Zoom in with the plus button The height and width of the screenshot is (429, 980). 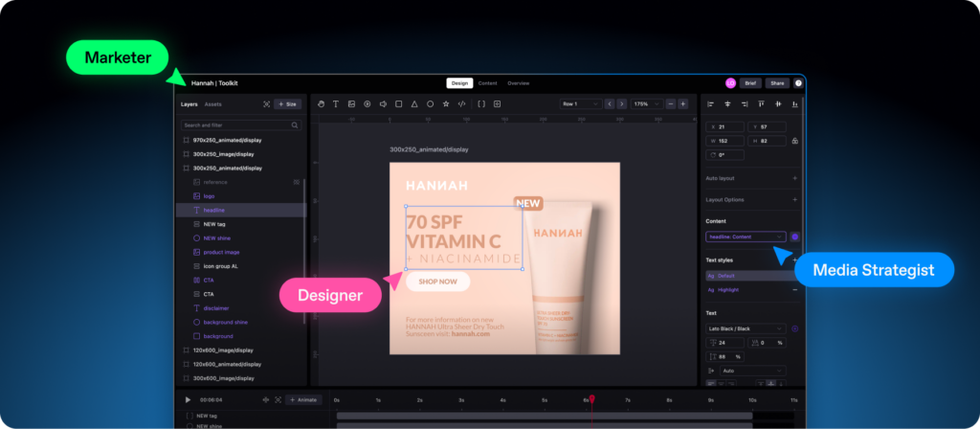click(683, 103)
